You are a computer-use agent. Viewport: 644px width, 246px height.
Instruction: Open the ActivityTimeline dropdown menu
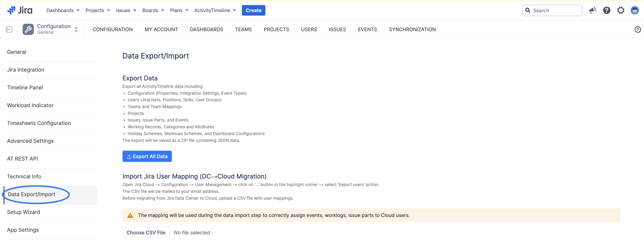(215, 10)
